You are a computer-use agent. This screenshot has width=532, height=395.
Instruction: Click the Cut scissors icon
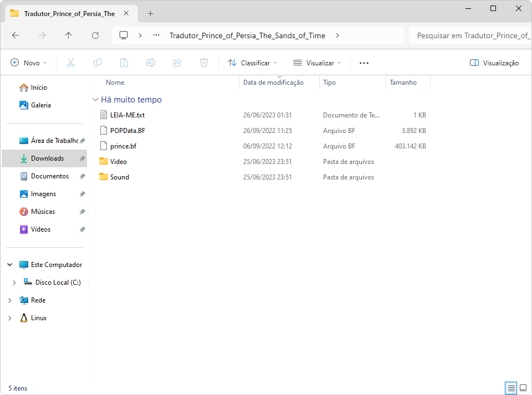point(70,63)
